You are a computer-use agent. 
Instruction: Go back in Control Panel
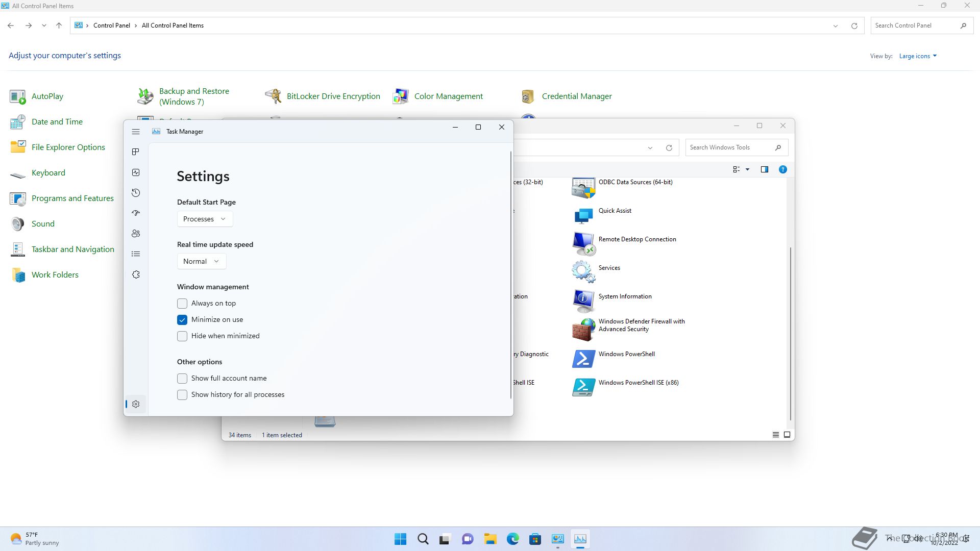(x=11, y=26)
